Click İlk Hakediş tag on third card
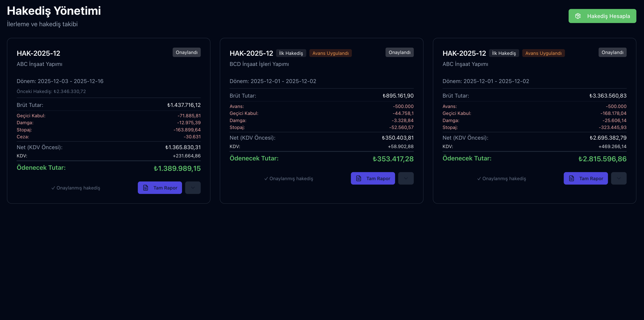Screen dimensions: 644x320 [x=504, y=53]
